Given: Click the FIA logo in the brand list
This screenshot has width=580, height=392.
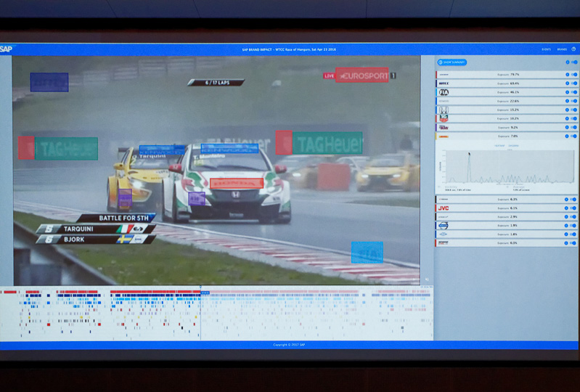Looking at the screenshot, I should (x=444, y=92).
